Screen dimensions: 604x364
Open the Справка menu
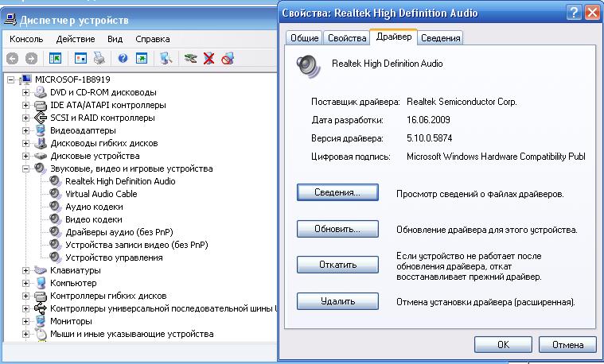[153, 39]
